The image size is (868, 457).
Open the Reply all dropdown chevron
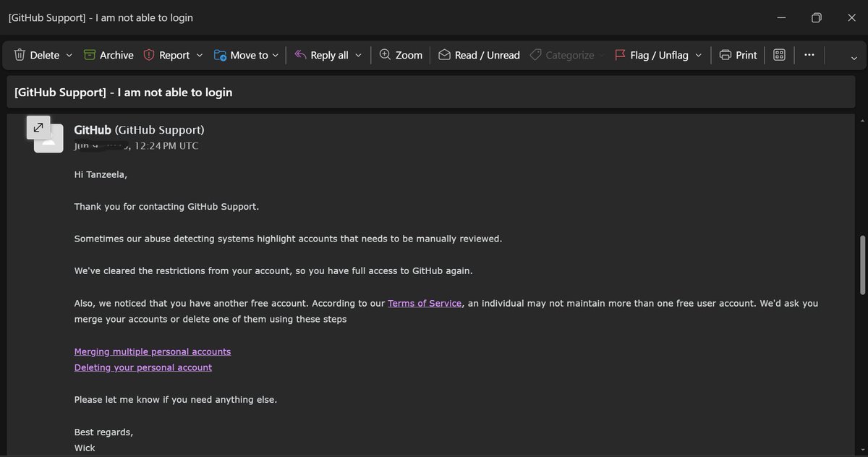tap(358, 56)
